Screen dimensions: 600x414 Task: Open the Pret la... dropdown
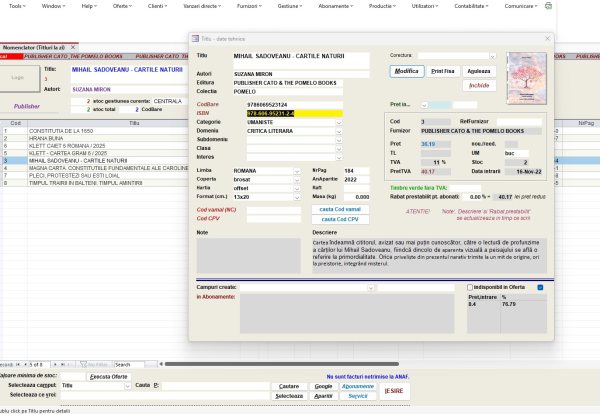point(424,105)
